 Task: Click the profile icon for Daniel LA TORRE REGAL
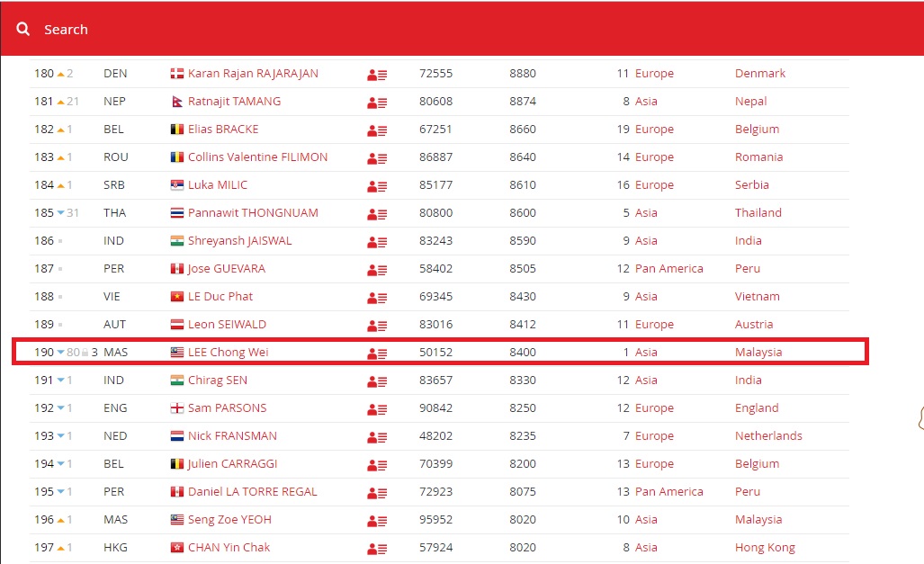click(377, 492)
